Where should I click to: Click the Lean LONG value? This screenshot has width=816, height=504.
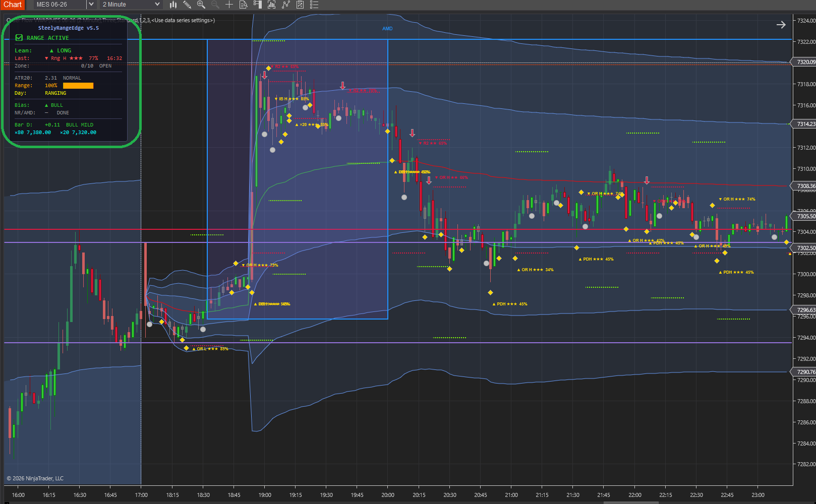61,50
